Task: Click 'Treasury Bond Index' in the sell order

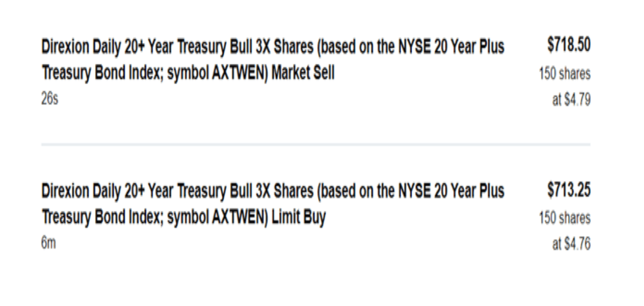Action: 102,73
